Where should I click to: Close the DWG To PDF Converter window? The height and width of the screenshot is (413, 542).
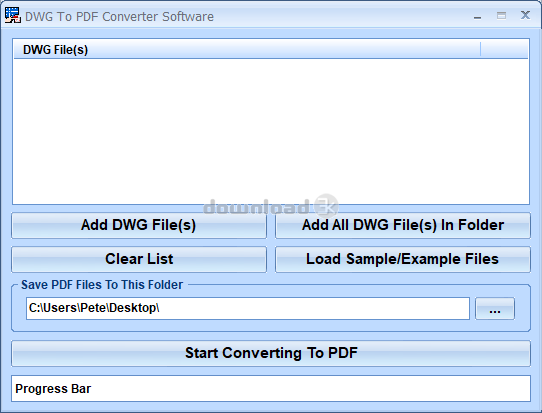pyautogui.click(x=525, y=15)
